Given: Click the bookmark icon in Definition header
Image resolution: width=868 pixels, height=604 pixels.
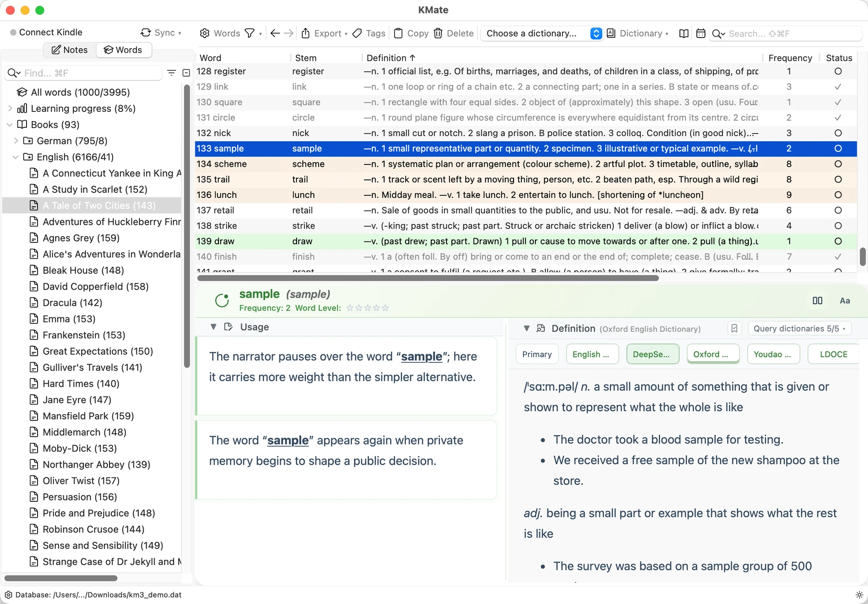Looking at the screenshot, I should (734, 328).
